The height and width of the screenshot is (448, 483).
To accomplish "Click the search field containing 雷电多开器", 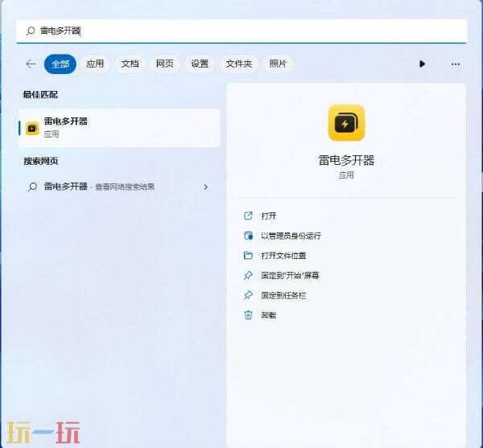I will pos(242,31).
